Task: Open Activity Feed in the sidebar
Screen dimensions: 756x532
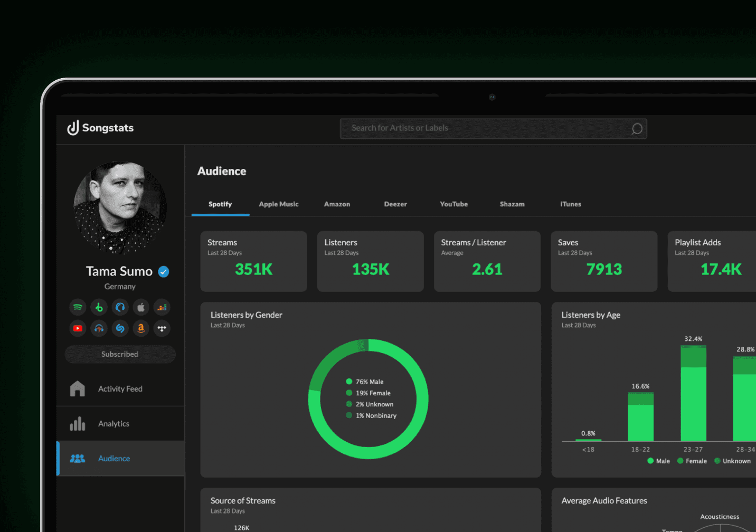Action: tap(120, 389)
